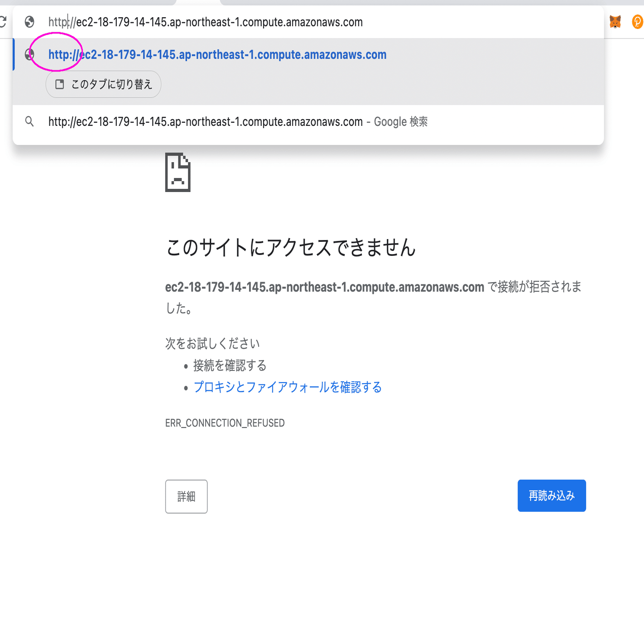Click the address bar URL field

click(x=308, y=22)
